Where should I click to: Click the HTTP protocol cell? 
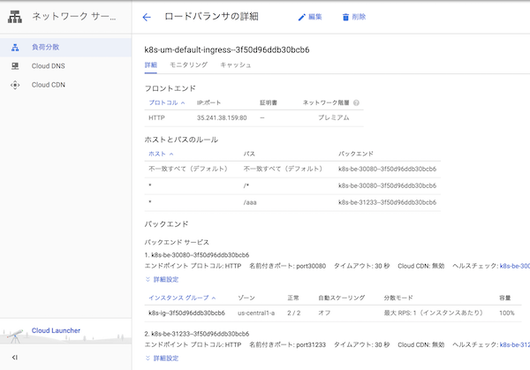pos(157,118)
